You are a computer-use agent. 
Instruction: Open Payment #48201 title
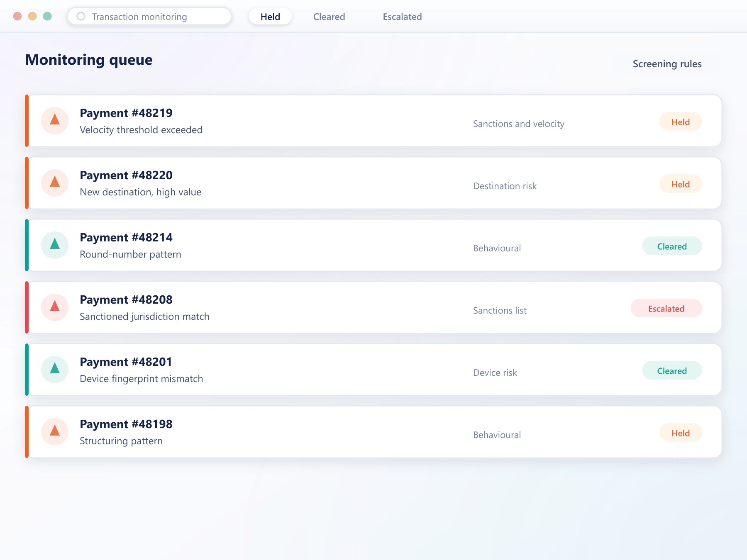126,362
